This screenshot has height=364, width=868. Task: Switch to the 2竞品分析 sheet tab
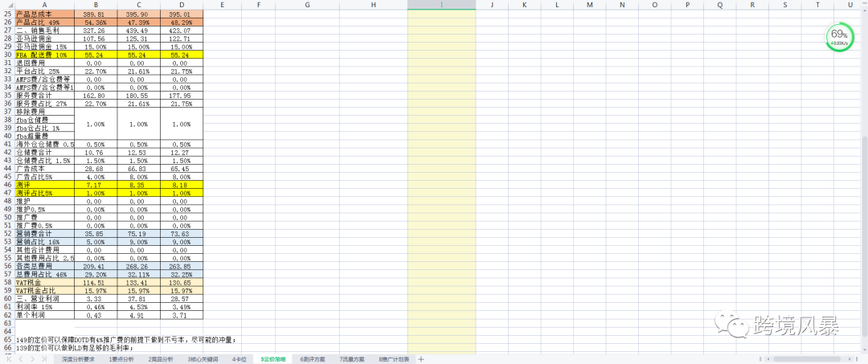[161, 359]
